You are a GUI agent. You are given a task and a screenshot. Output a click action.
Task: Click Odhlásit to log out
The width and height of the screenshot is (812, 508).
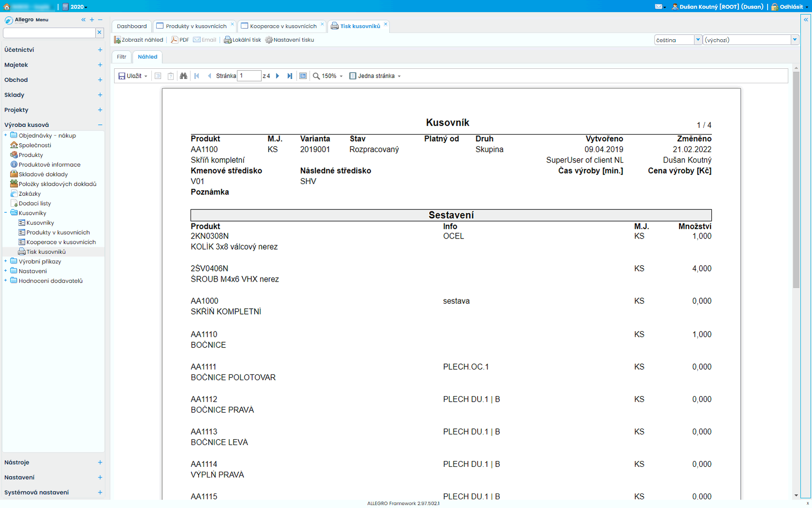pos(791,7)
